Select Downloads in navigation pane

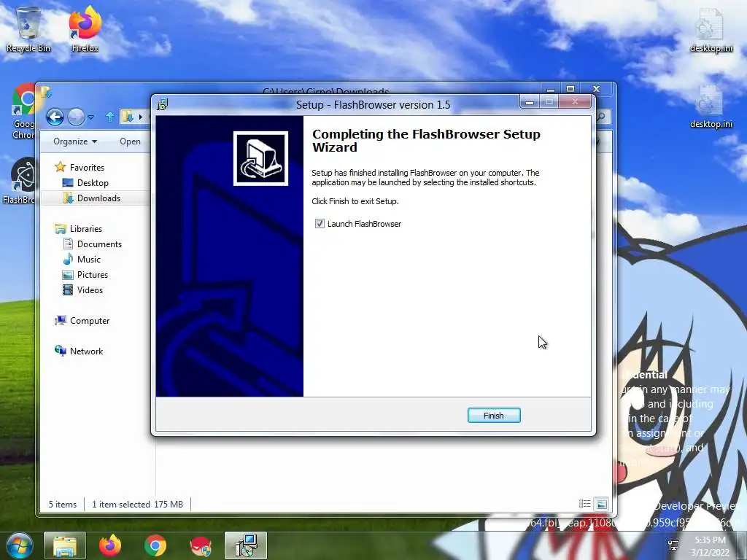[98, 198]
